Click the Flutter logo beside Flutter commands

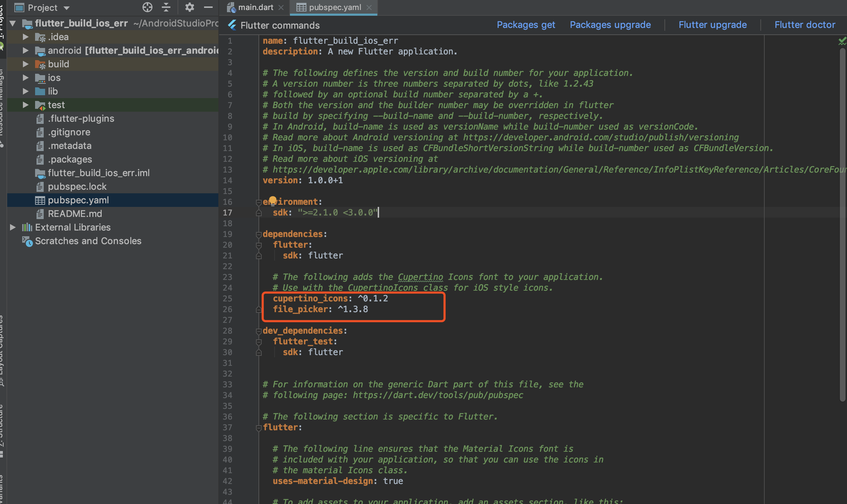(x=232, y=25)
